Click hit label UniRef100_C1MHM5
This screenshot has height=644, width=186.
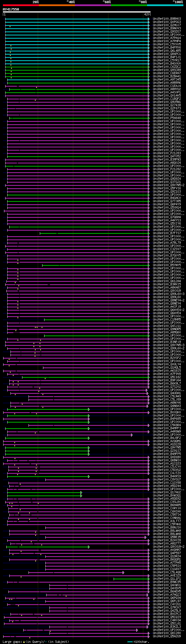[167, 319]
